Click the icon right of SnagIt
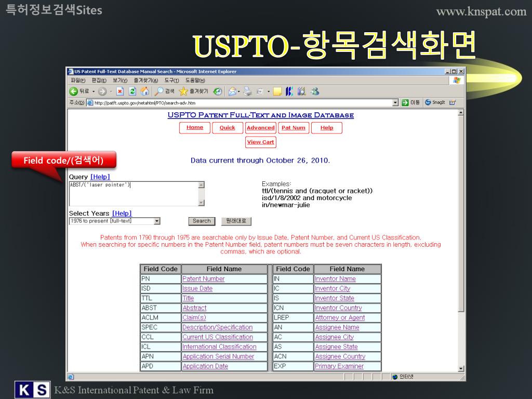The image size is (532, 399). coord(453,102)
